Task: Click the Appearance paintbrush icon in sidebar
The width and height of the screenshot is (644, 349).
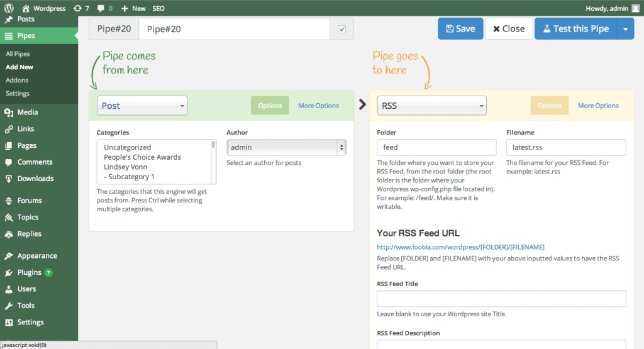Action: (x=9, y=256)
